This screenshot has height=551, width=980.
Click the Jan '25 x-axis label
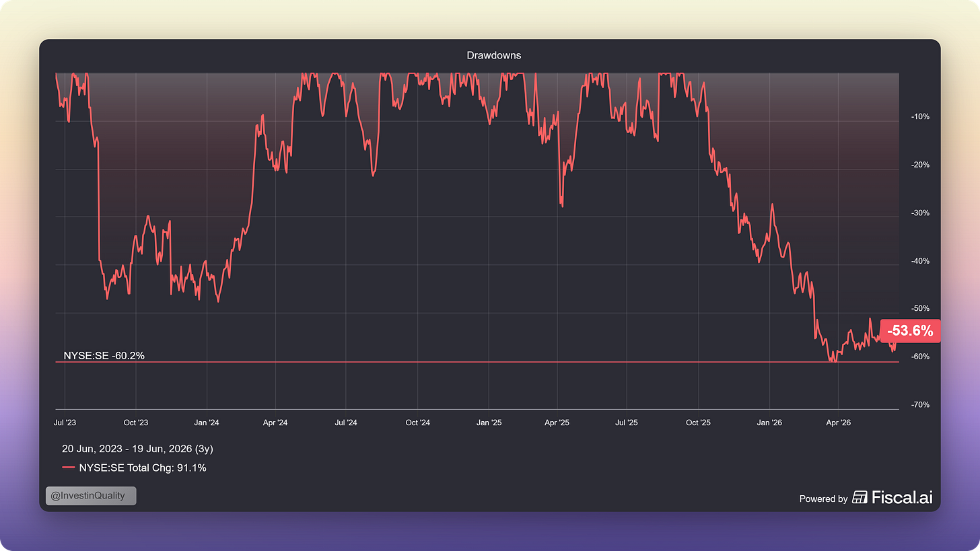pos(489,423)
